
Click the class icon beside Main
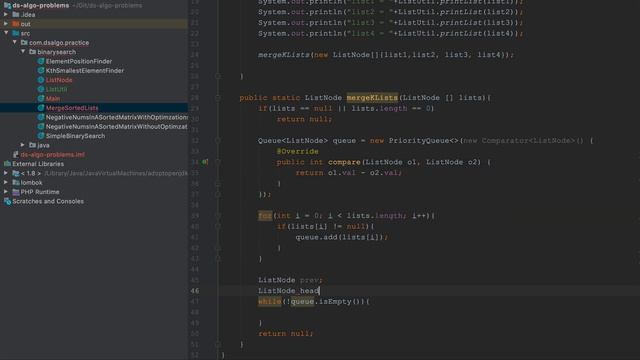(x=41, y=98)
